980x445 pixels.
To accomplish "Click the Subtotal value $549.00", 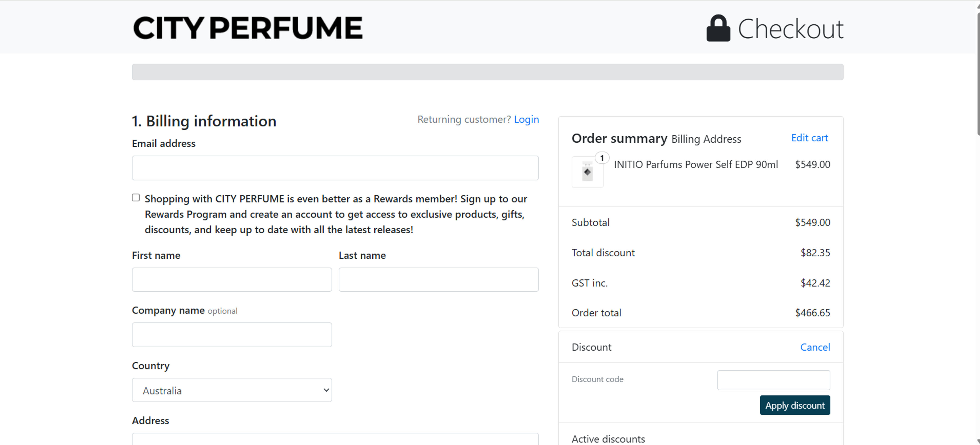I will pyautogui.click(x=812, y=222).
